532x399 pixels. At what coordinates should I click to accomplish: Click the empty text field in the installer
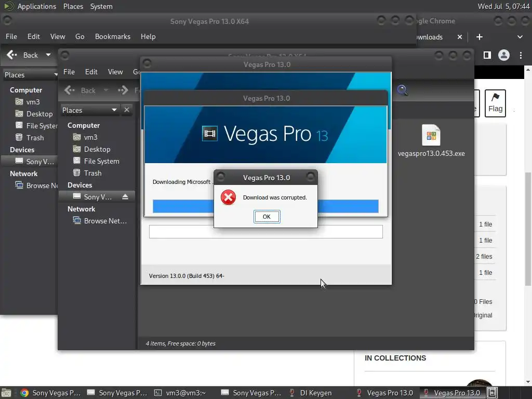(265, 232)
